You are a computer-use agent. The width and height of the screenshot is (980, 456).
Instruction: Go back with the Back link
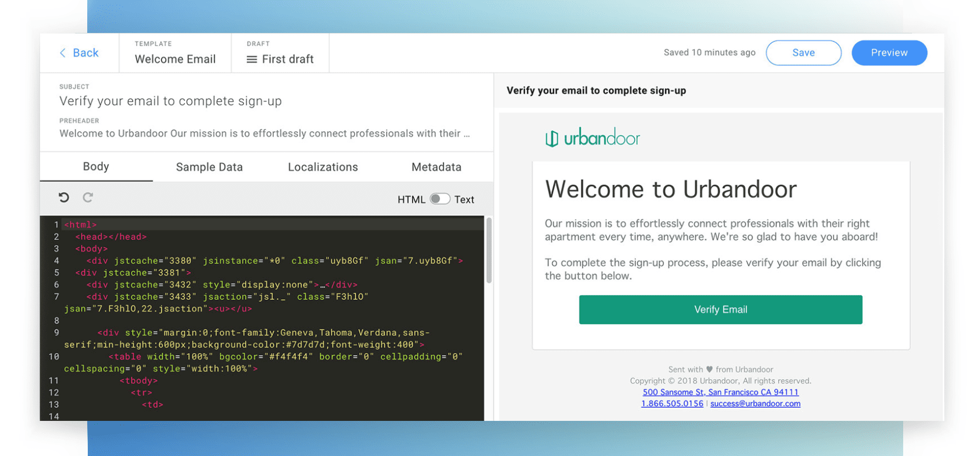point(79,53)
